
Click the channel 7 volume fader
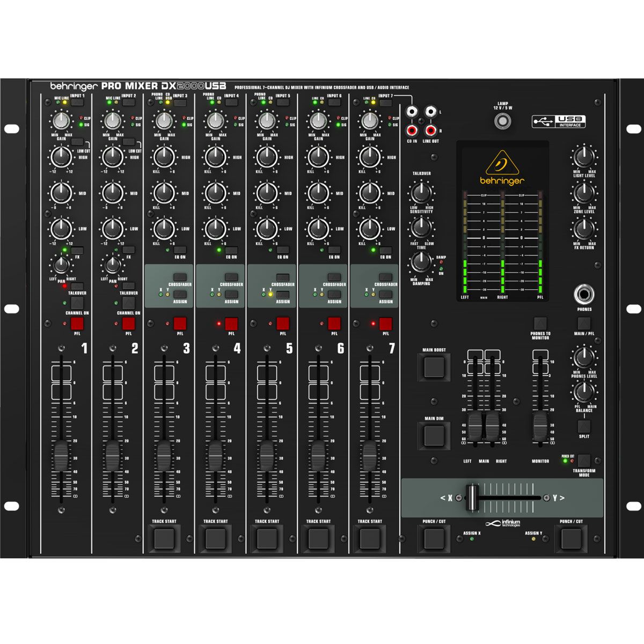click(x=370, y=456)
